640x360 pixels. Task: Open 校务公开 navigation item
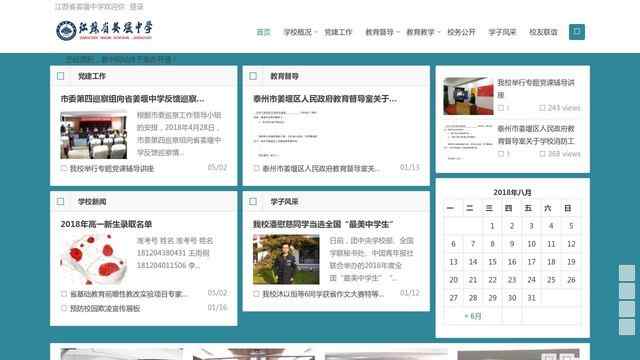click(x=461, y=32)
